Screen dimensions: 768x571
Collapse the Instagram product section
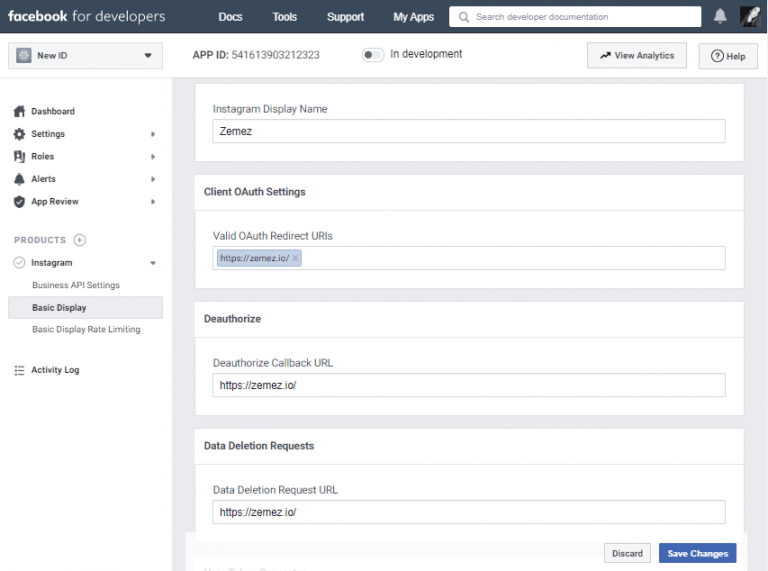(153, 263)
